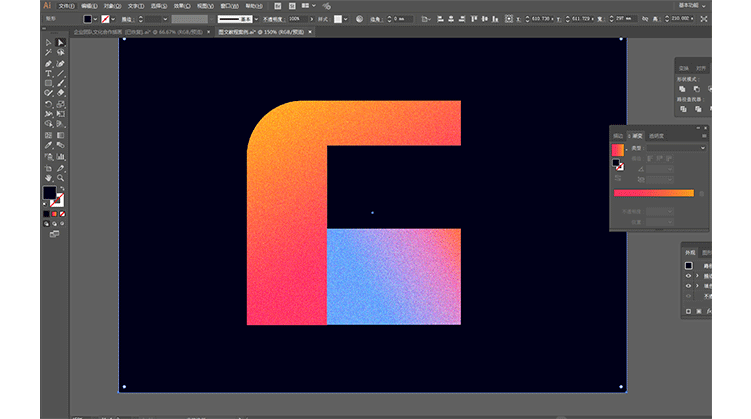Toggle first eye visibility icon in Appearance panel
Screen dimensions: 751x419
688,277
